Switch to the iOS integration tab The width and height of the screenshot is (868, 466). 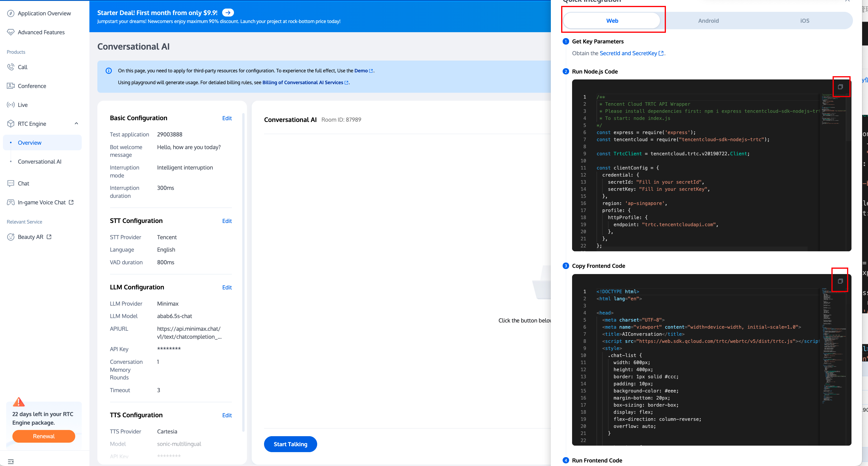tap(805, 21)
